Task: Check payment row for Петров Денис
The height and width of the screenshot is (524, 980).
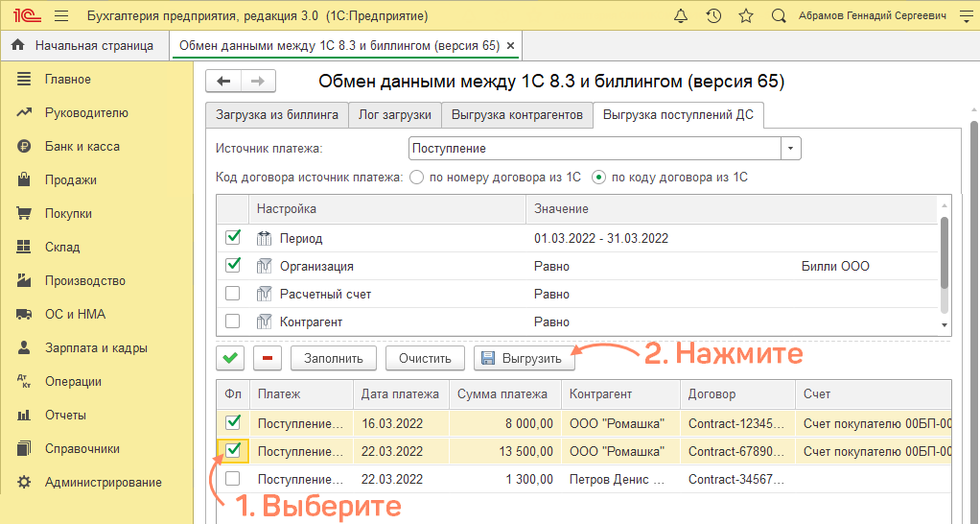Action: (x=232, y=479)
